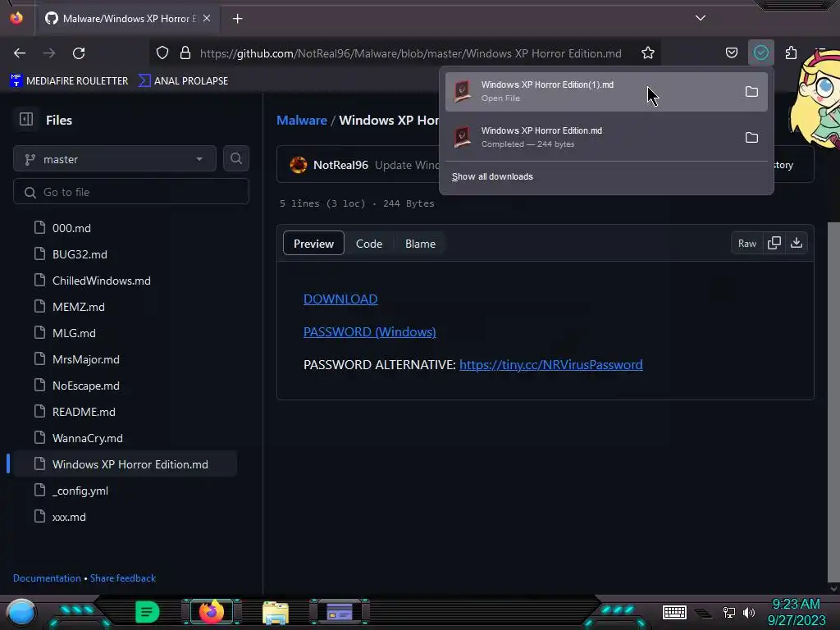Open the ANAL PROLAPSE bookmark
Screen dimensions: 840x630
(x=183, y=81)
